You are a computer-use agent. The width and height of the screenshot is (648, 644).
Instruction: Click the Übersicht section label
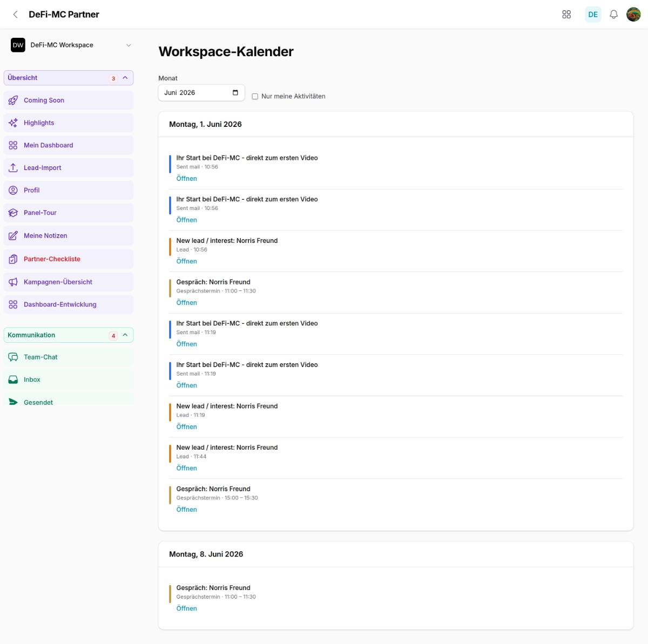pos(23,78)
